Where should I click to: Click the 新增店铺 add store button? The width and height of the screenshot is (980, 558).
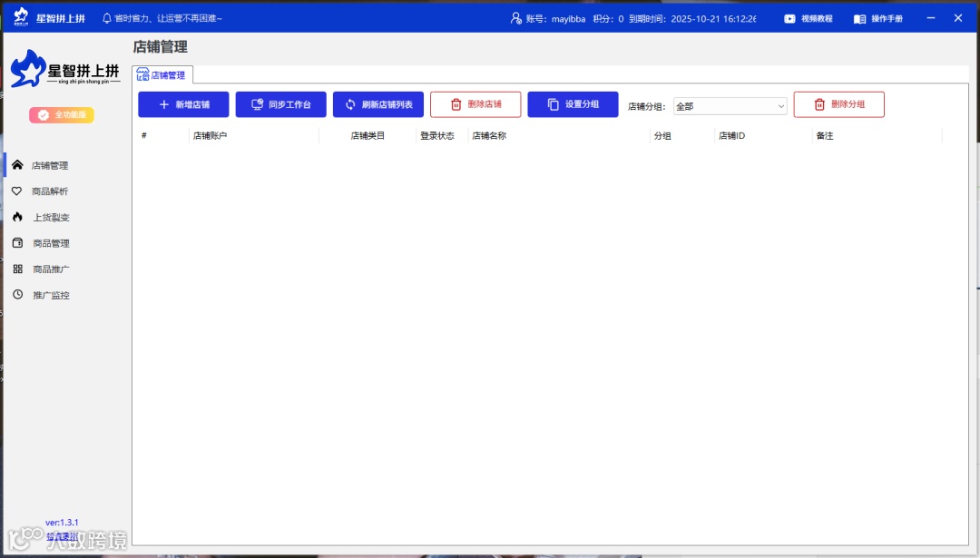(183, 104)
